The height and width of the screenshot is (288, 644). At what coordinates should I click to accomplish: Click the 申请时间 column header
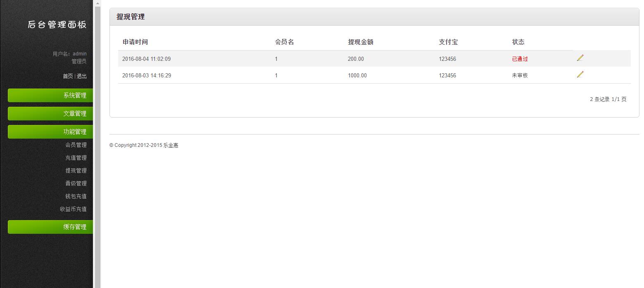tap(135, 42)
